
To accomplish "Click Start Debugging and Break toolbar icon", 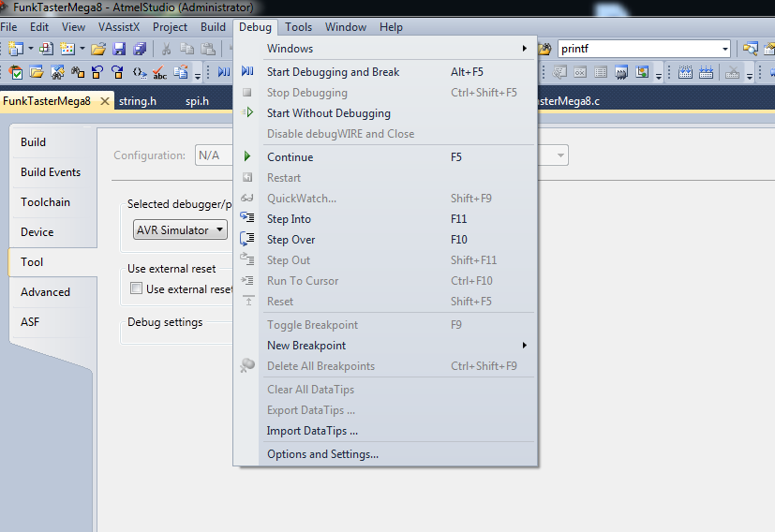I will (224, 73).
